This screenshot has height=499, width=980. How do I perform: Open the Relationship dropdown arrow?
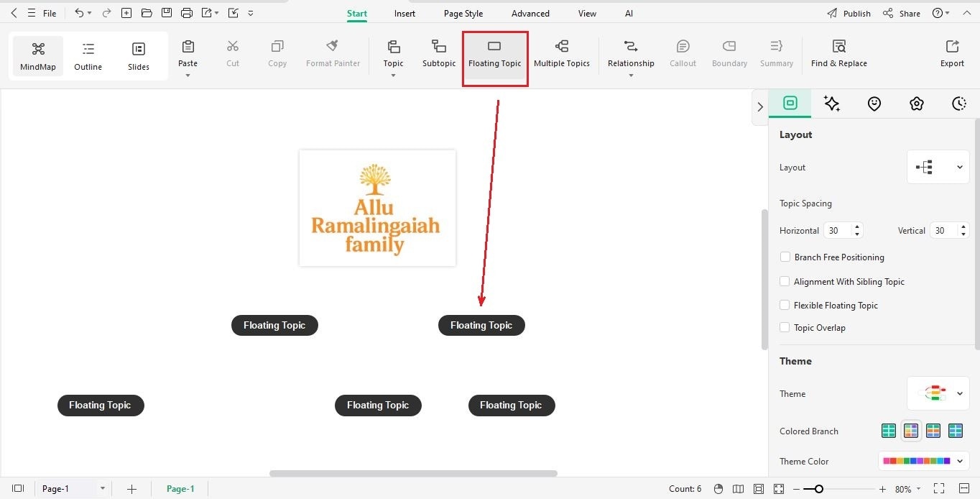point(631,75)
